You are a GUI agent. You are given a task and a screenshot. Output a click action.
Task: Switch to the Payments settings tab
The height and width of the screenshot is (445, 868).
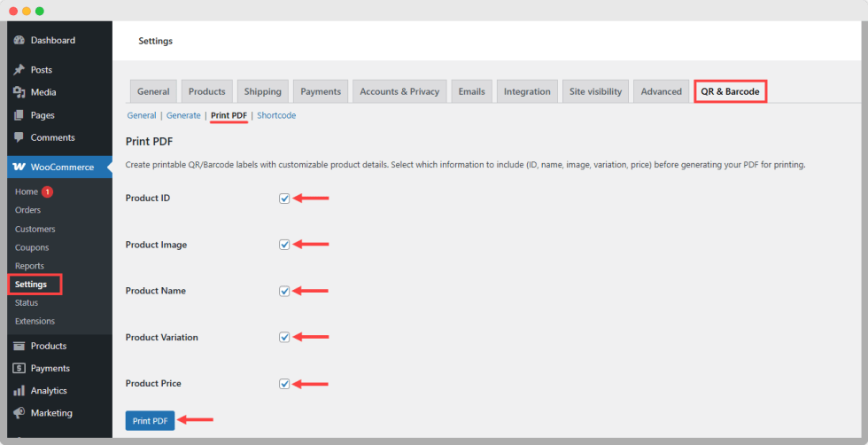pos(321,91)
